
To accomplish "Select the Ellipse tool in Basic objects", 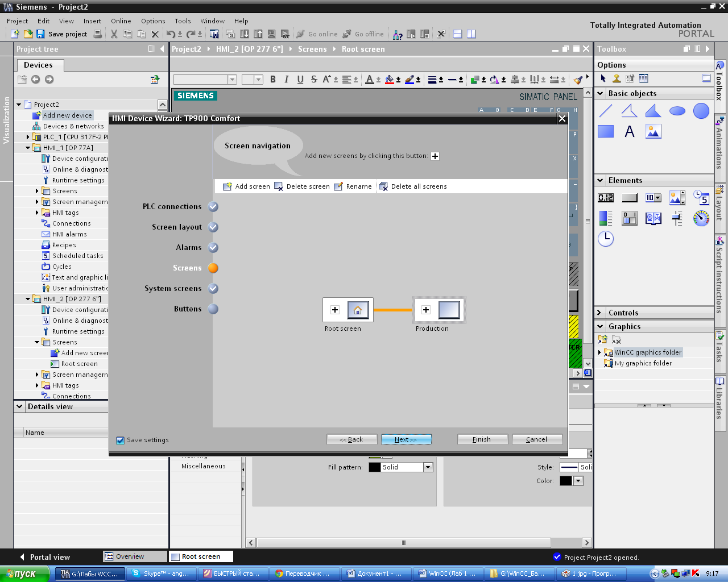I will [677, 111].
